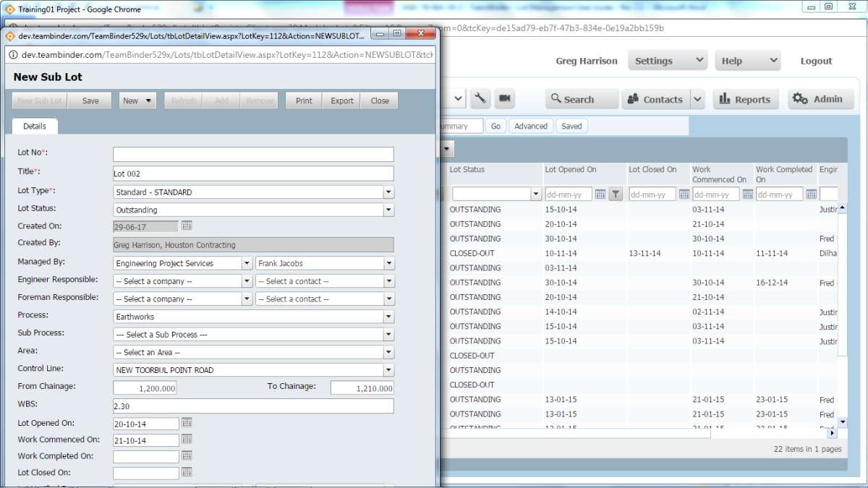
Task: Open calendar picker for Lot Closed On field
Action: [187, 473]
